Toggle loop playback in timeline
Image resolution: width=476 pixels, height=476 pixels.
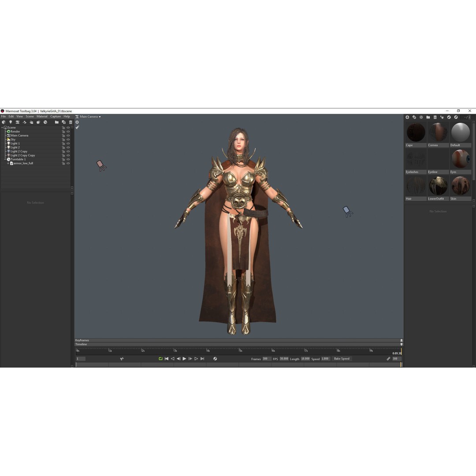click(x=160, y=359)
